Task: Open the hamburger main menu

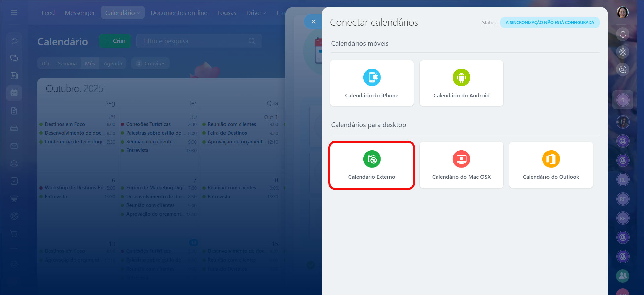Action: (x=14, y=12)
